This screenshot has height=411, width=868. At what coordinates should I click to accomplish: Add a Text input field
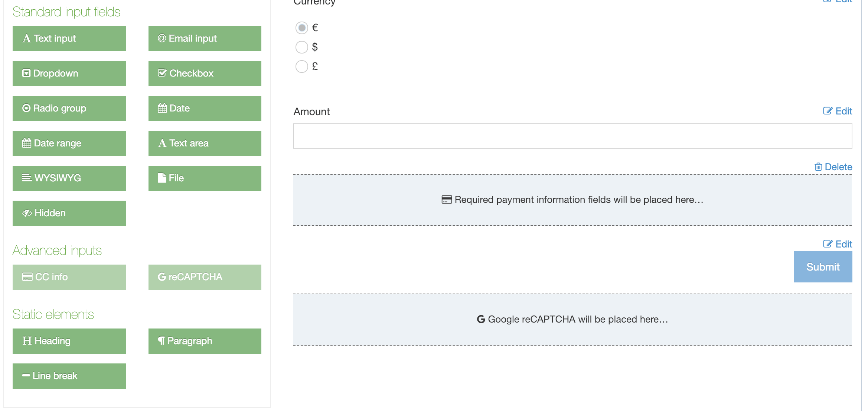tap(69, 39)
